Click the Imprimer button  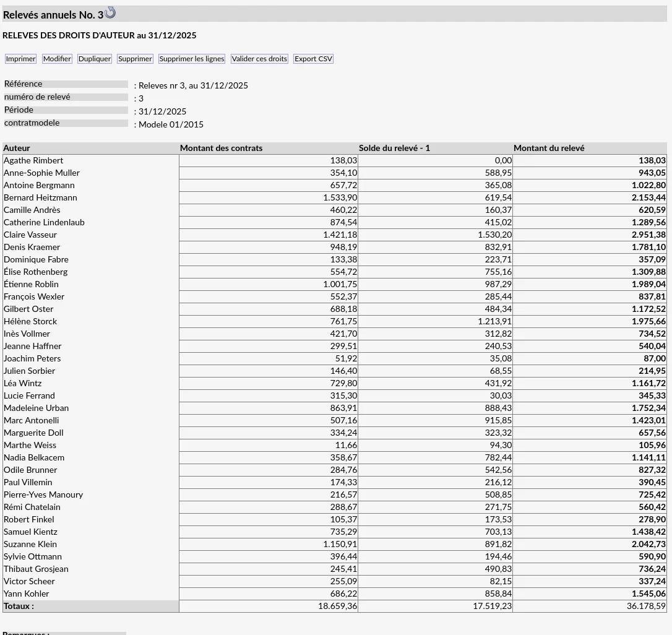20,59
